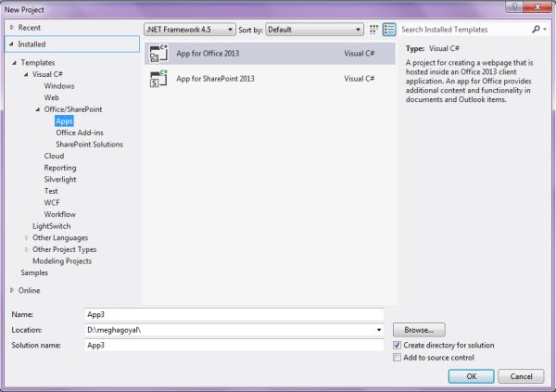Image resolution: width=556 pixels, height=392 pixels.
Task: Select the LightSwitch category
Action: 51,226
